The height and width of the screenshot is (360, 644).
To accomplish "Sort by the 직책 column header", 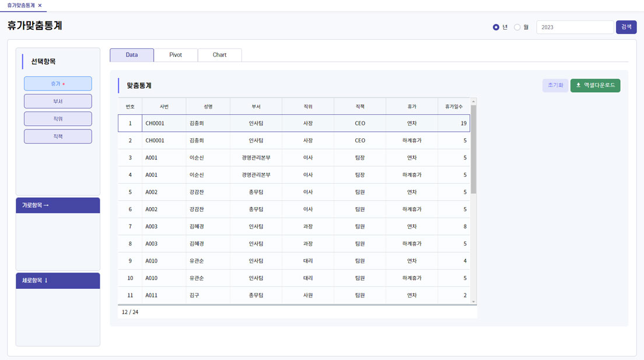I will click(x=360, y=106).
